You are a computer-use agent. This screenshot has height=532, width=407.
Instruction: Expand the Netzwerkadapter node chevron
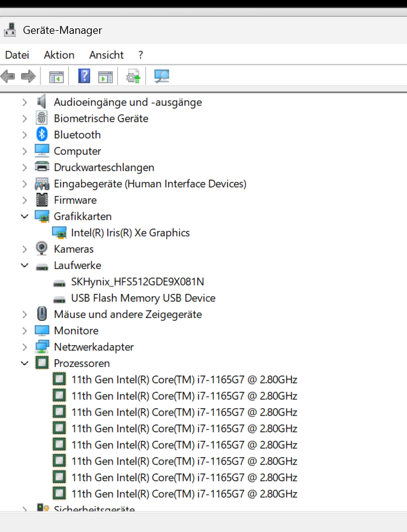pyautogui.click(x=24, y=347)
